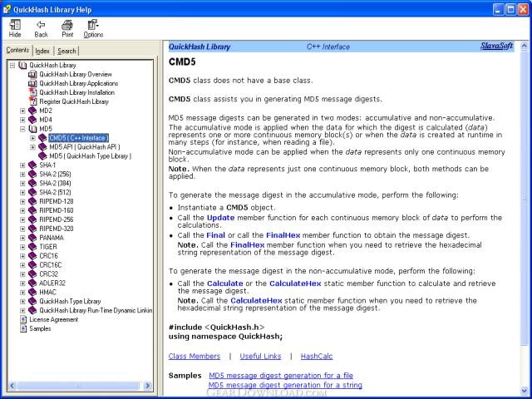Click the Samples page icon in tree

coord(23,329)
